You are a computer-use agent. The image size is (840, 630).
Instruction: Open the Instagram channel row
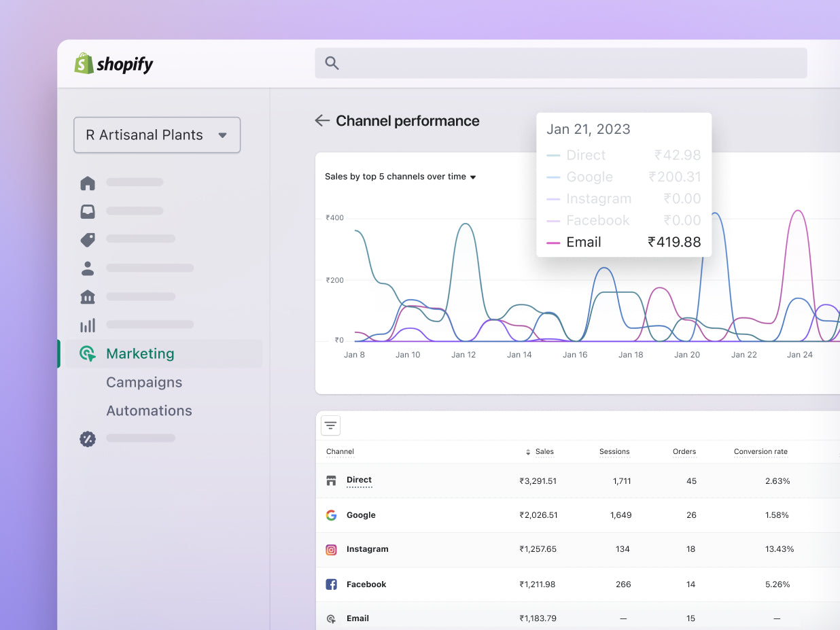pyautogui.click(x=367, y=549)
